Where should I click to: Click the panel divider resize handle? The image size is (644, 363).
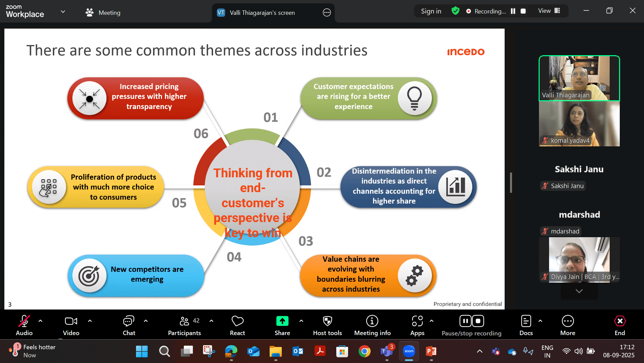(x=511, y=183)
